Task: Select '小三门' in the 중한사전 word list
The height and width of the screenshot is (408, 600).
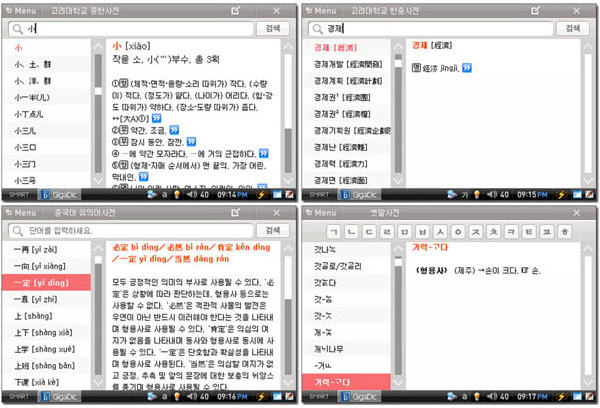Action: click(x=46, y=164)
